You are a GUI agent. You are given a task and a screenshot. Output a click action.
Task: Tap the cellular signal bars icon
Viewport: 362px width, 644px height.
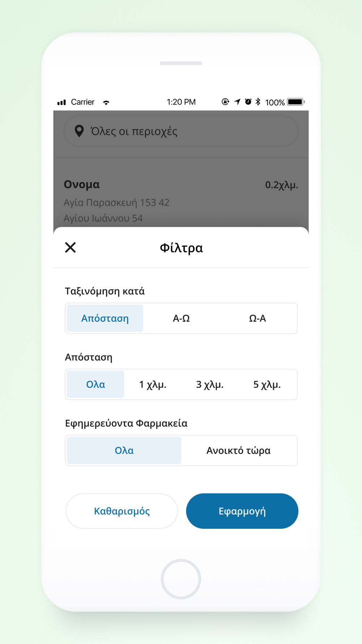62,103
